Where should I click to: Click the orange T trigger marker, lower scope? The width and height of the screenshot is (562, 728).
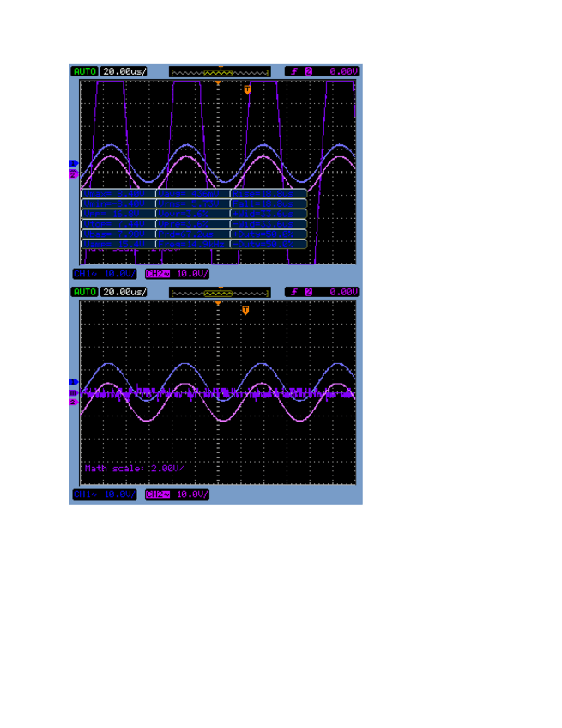[x=245, y=310]
